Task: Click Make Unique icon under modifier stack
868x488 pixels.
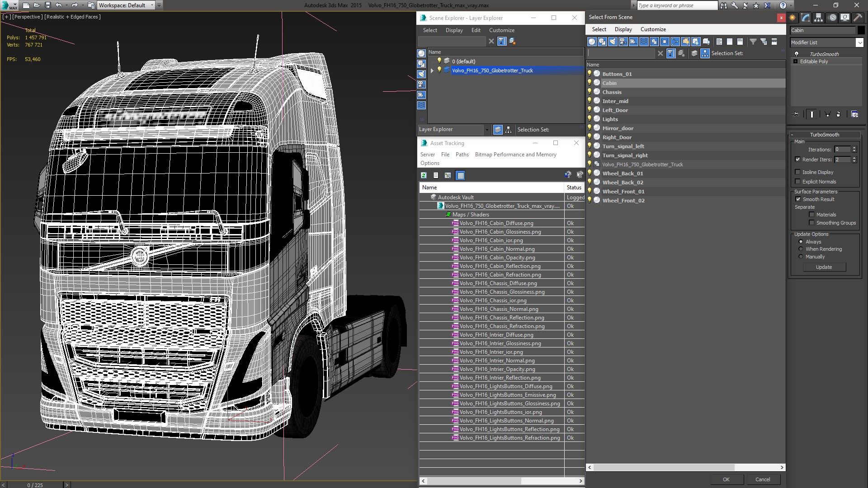Action: (x=827, y=114)
